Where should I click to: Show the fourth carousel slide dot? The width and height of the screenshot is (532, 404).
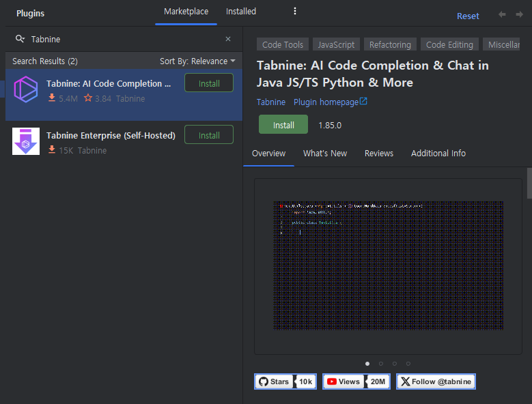pyautogui.click(x=408, y=364)
